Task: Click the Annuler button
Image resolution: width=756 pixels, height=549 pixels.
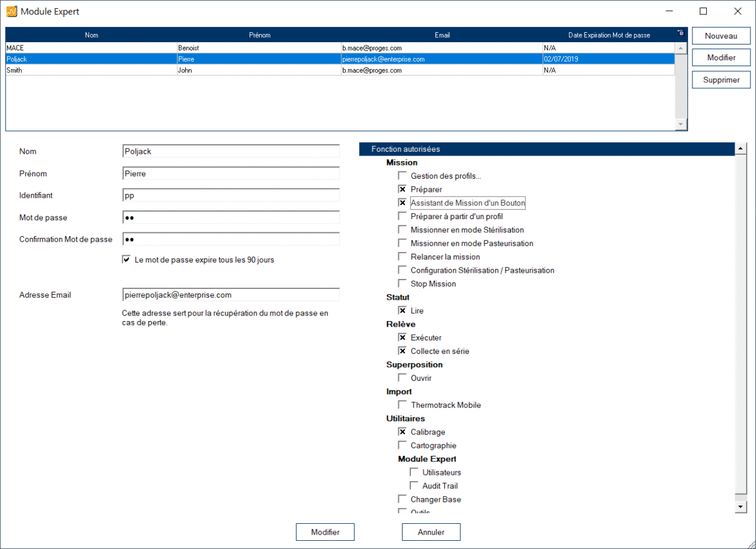Action: [x=431, y=532]
